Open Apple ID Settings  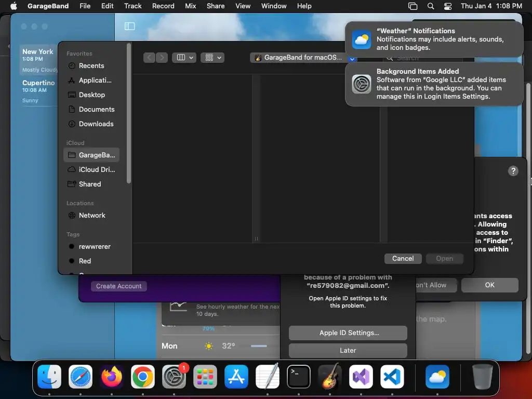coord(348,333)
